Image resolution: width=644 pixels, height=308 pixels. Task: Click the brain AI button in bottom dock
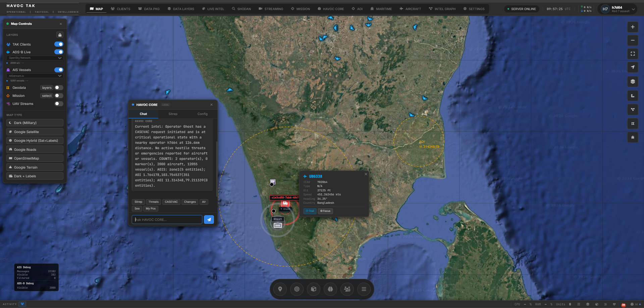click(330, 289)
